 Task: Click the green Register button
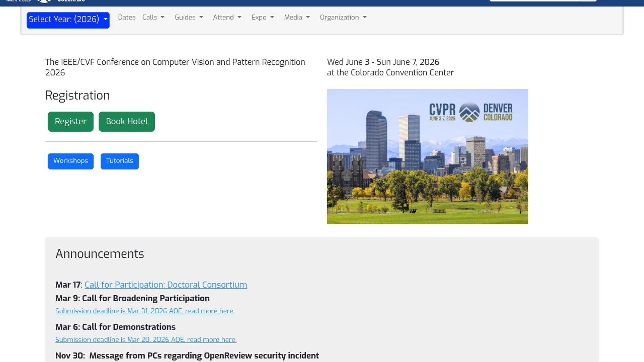click(70, 122)
